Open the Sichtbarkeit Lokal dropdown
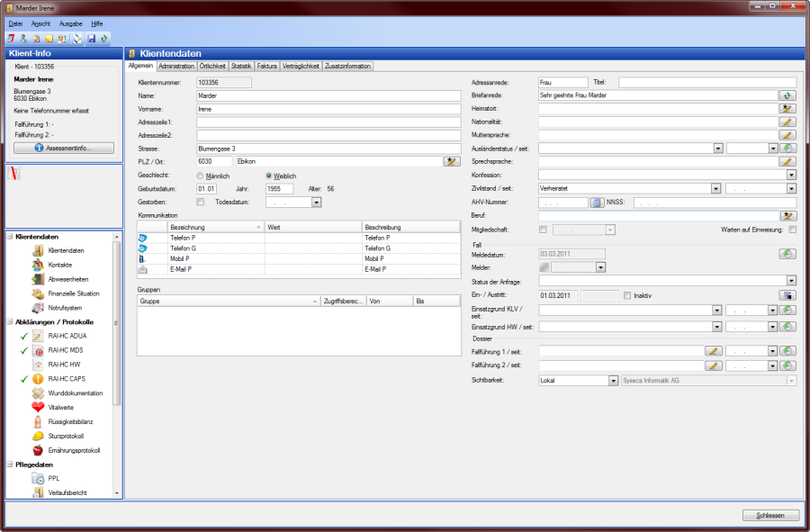This screenshot has height=532, width=810. pyautogui.click(x=613, y=381)
